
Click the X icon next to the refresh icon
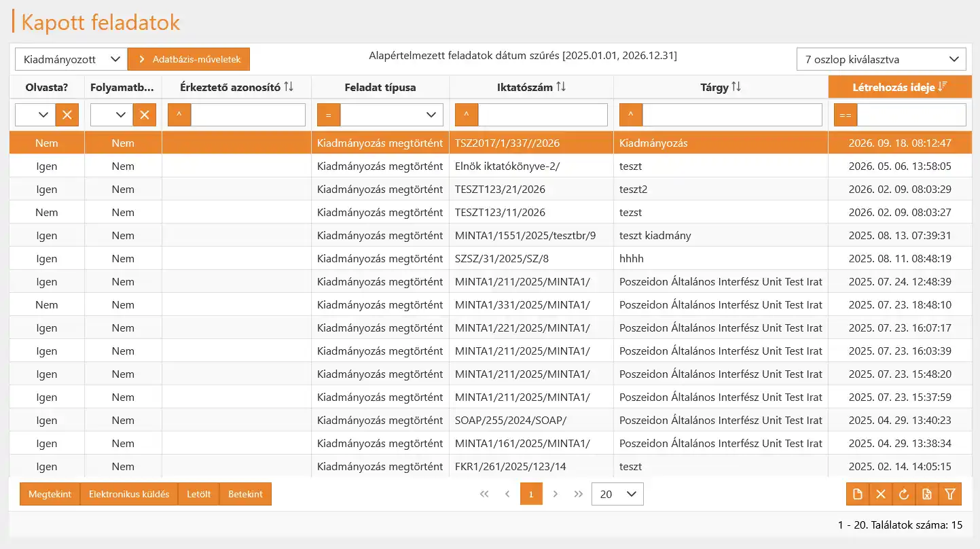pyautogui.click(x=881, y=494)
